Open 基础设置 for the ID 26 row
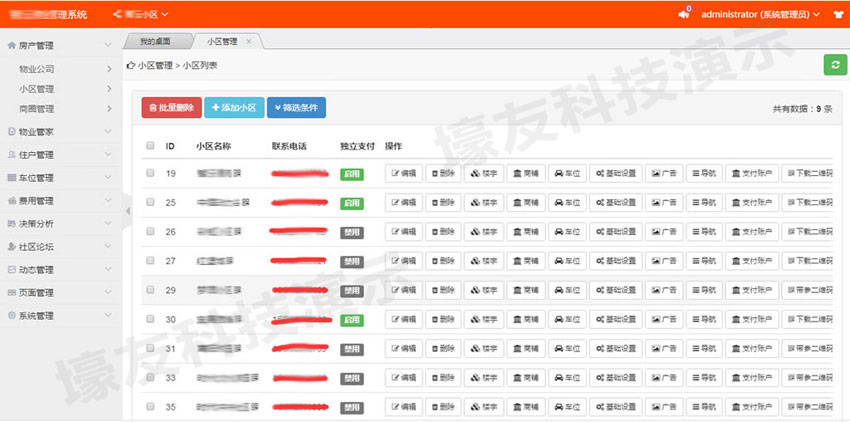 [x=616, y=232]
